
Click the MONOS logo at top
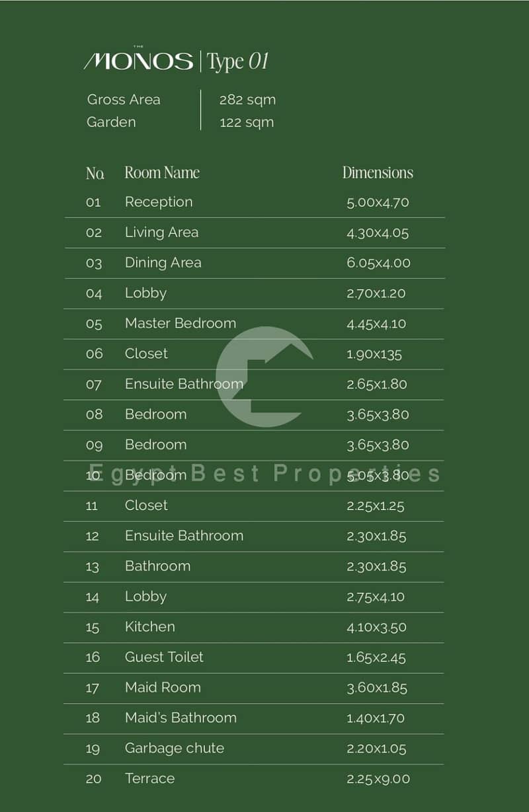(x=138, y=61)
